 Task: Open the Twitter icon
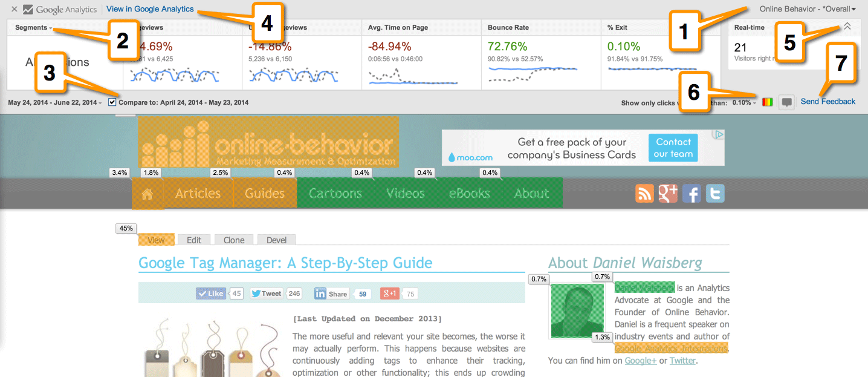click(714, 193)
